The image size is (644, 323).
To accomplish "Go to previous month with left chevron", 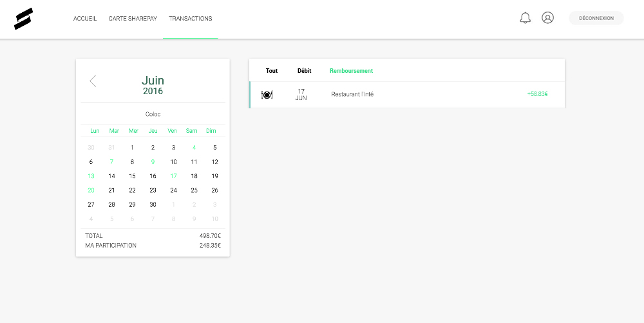I will pos(93,81).
